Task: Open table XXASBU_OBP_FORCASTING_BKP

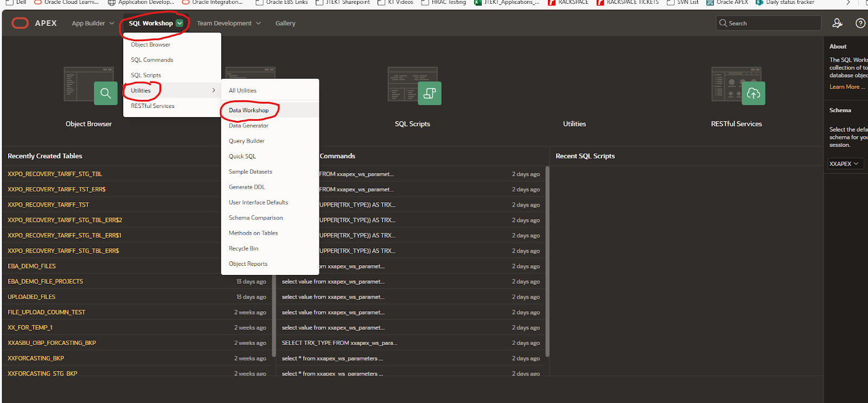Action: pos(52,343)
